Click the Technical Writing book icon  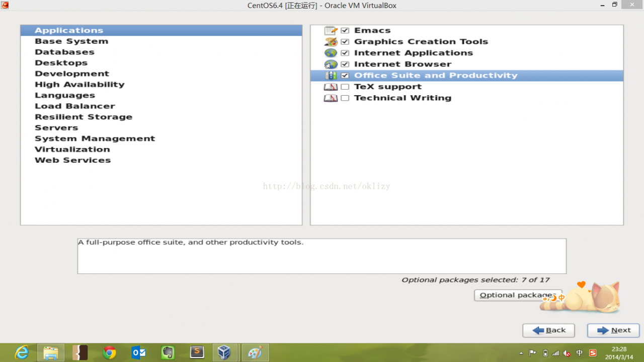coord(331,98)
